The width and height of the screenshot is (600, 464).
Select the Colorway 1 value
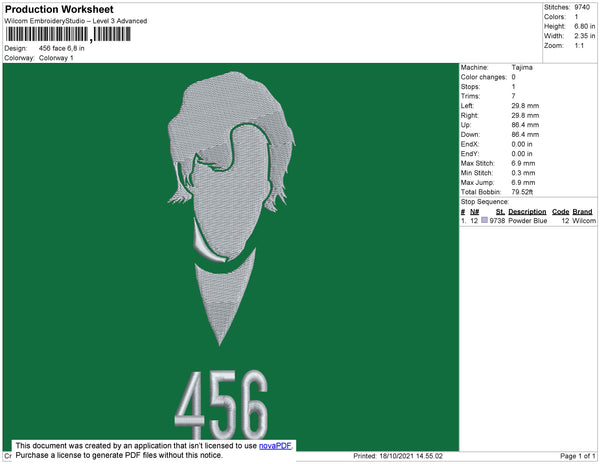coord(56,58)
